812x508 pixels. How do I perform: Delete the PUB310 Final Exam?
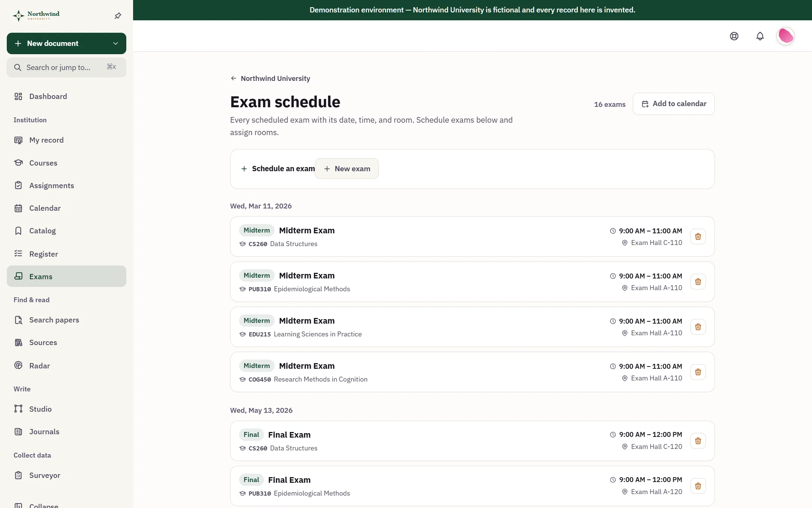(698, 486)
